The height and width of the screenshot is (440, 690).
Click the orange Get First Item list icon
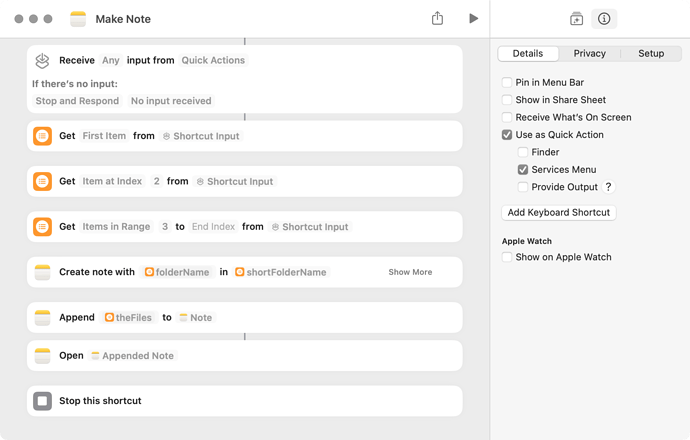42,136
